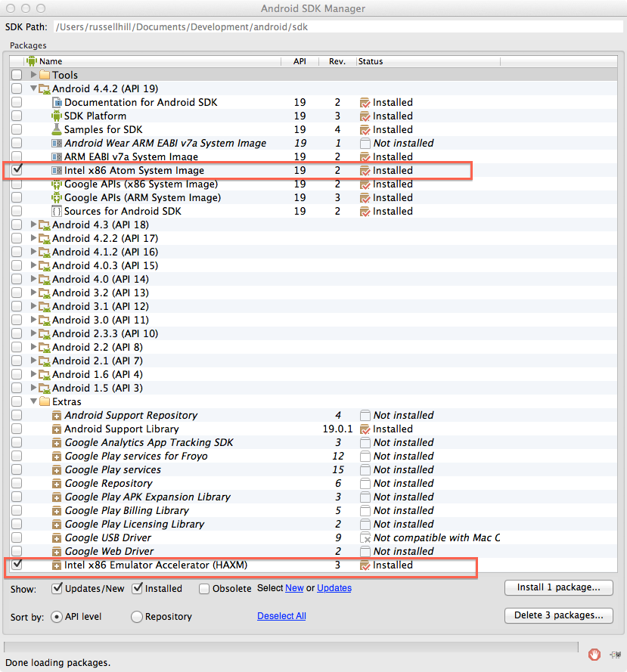The image size is (627, 672).
Task: Click the Android 2.2 (API 8) row label
Action: pos(98,347)
